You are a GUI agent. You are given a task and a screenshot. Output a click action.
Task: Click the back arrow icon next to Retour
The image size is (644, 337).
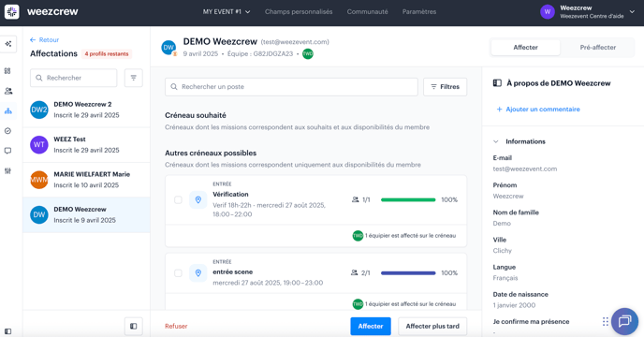coord(33,40)
